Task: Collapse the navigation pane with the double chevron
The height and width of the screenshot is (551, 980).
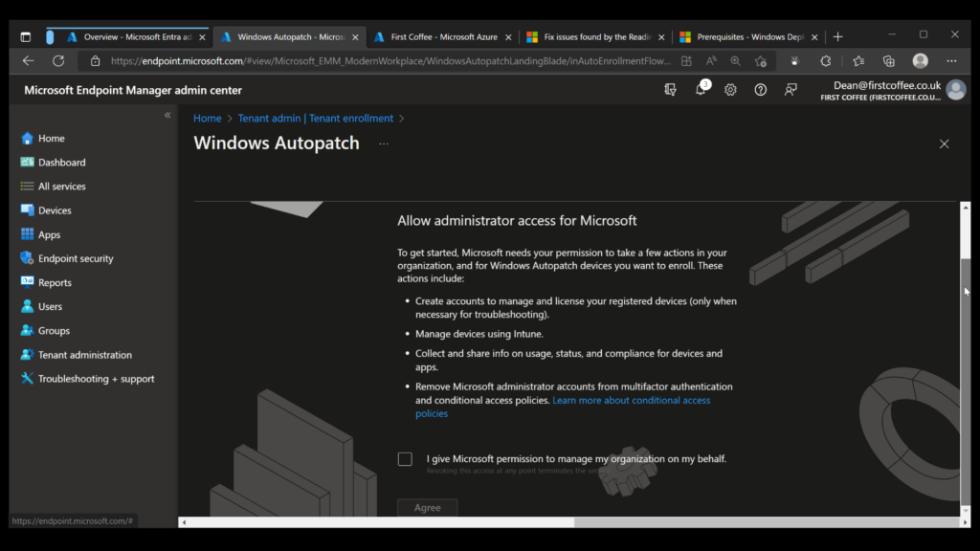Action: pyautogui.click(x=167, y=114)
